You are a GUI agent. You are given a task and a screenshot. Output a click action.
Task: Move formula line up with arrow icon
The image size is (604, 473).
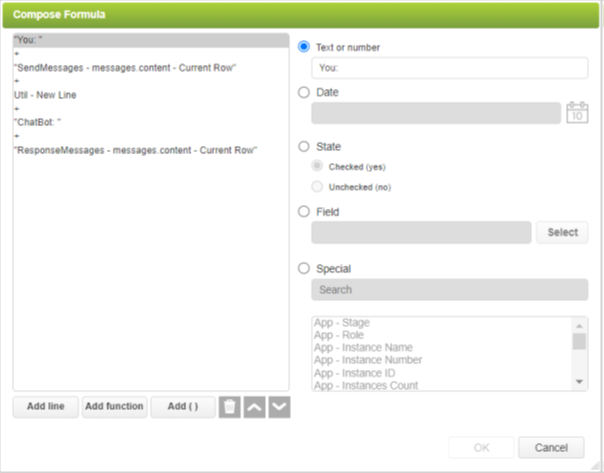255,407
